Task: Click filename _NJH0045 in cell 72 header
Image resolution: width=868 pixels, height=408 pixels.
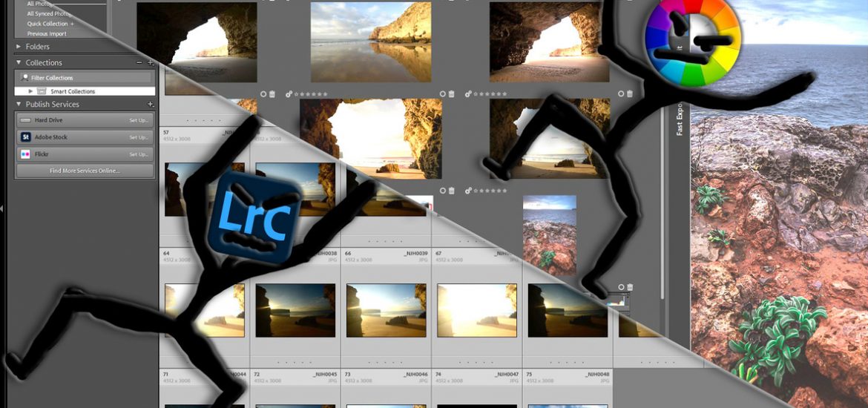Action: 325,374
